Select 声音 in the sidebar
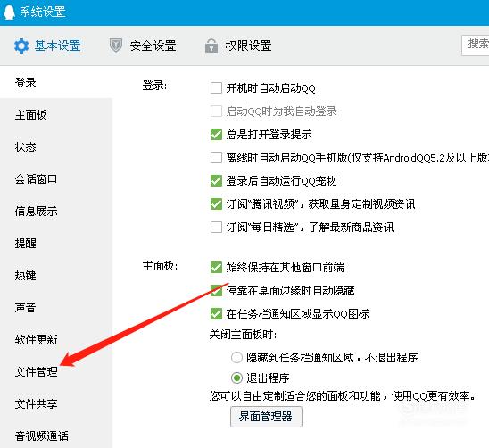This screenshot has height=448, width=489. pyautogui.click(x=26, y=308)
